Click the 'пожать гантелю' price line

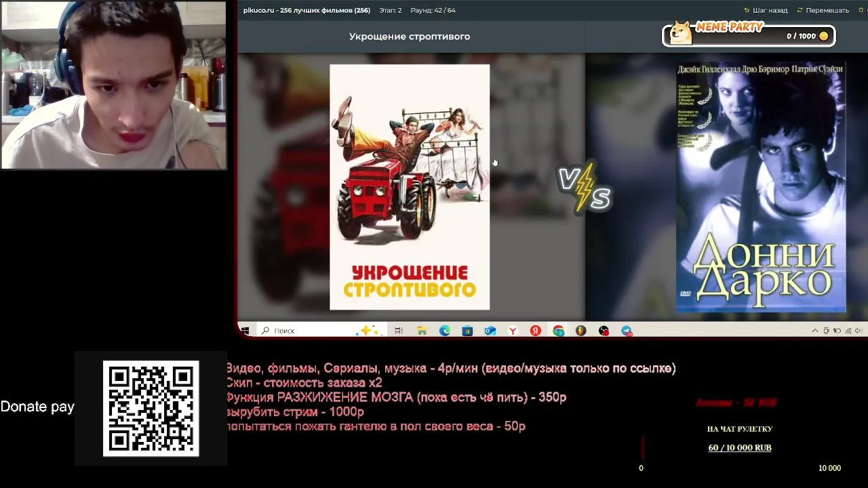coord(376,426)
